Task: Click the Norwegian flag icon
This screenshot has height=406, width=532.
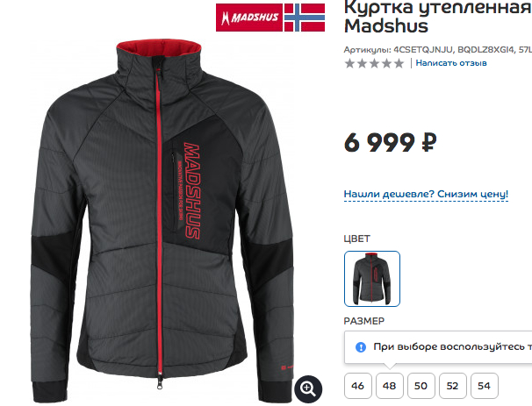Action: pos(305,18)
